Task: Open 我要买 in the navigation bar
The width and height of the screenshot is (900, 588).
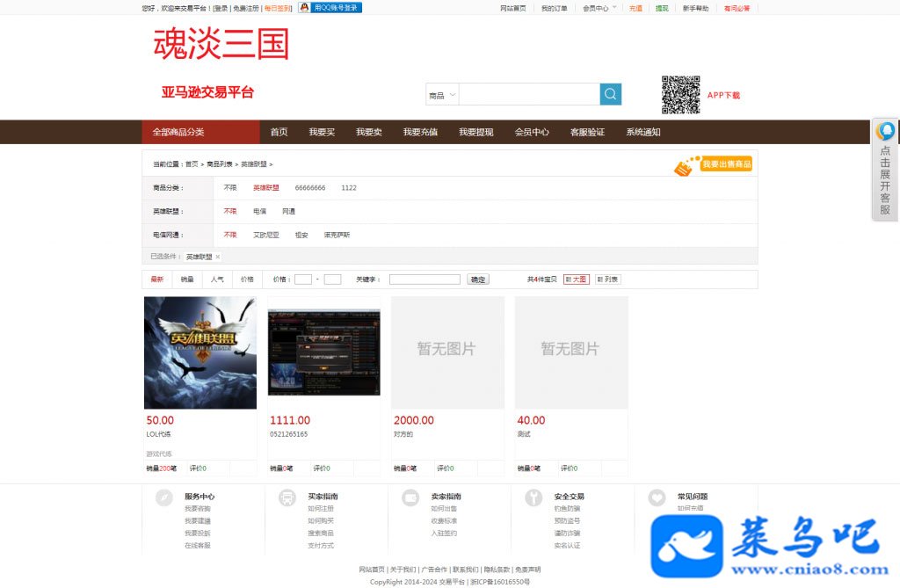Action: pyautogui.click(x=322, y=132)
